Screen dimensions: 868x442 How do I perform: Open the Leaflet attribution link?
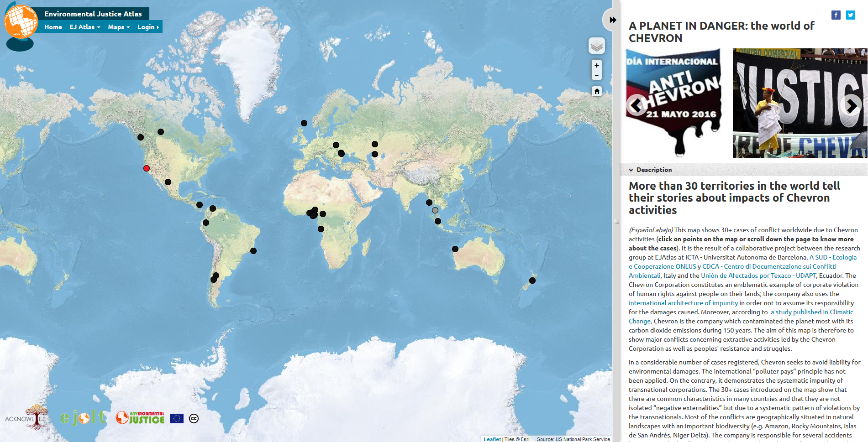(x=492, y=439)
